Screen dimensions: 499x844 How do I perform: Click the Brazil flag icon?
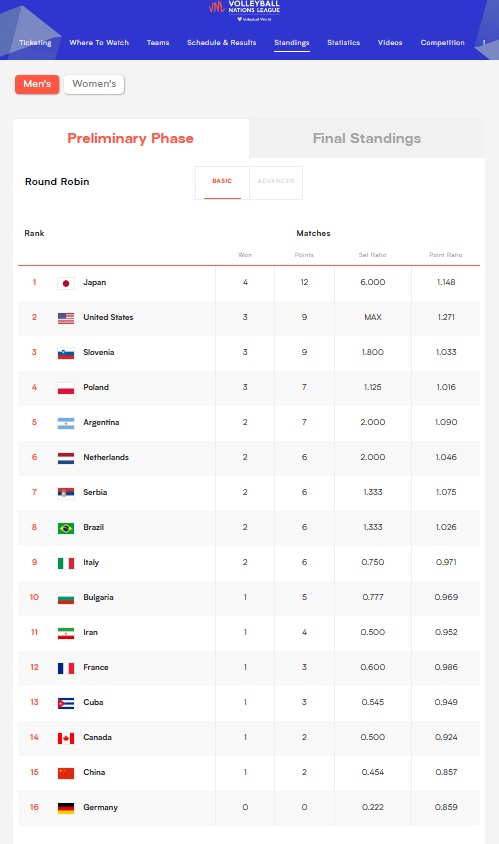(66, 528)
